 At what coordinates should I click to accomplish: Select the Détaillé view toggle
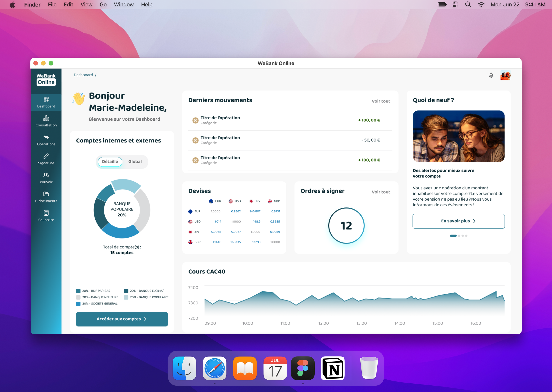click(x=110, y=161)
